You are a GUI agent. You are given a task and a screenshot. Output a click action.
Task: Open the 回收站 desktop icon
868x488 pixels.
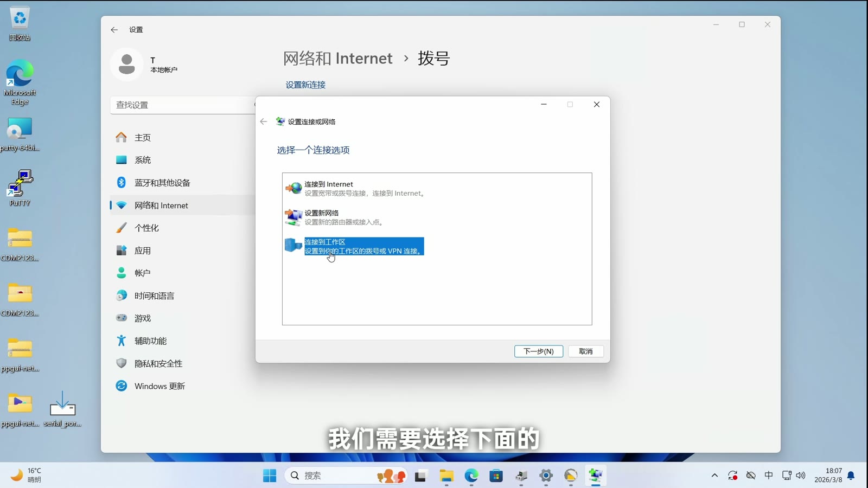pyautogui.click(x=20, y=24)
